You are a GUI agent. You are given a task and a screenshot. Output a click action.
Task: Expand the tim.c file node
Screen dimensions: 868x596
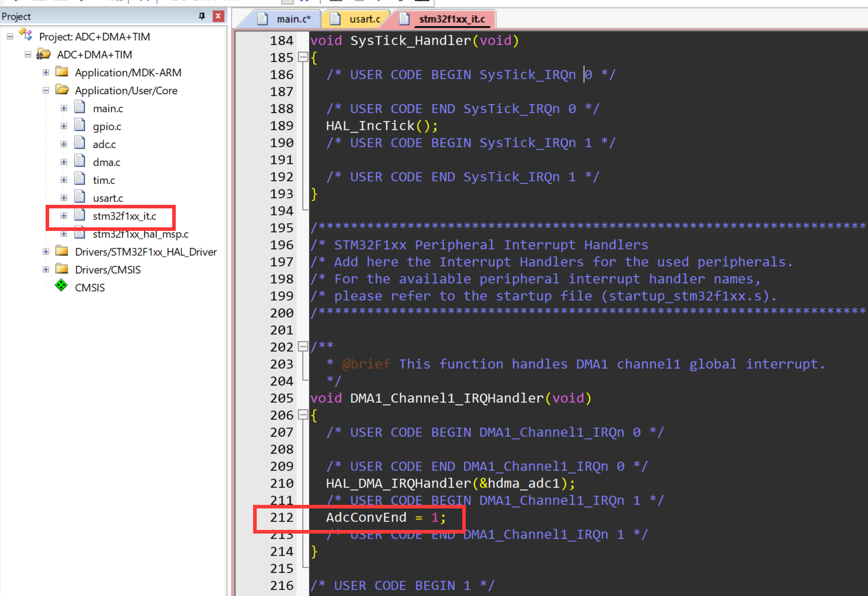tap(64, 180)
